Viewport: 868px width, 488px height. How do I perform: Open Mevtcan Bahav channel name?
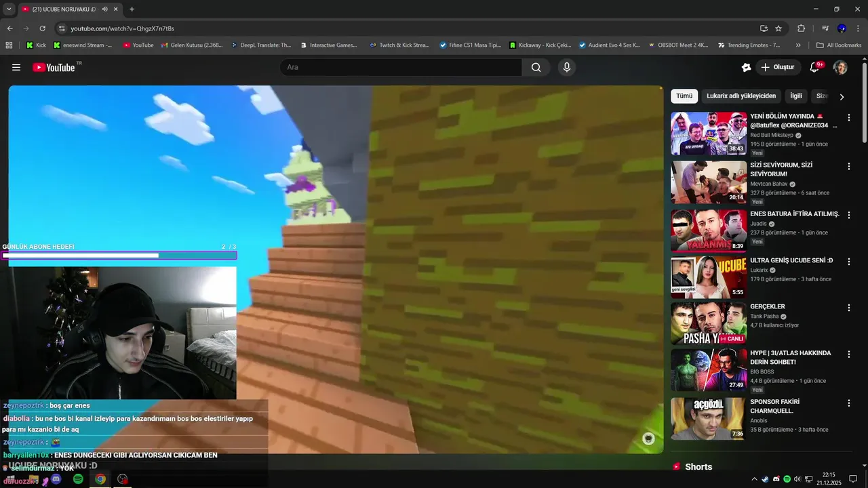click(x=769, y=184)
